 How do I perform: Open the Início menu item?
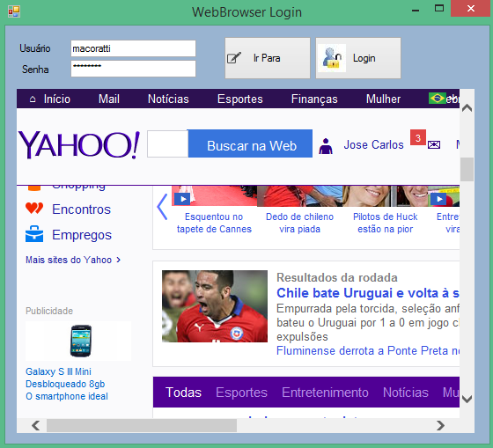[57, 99]
